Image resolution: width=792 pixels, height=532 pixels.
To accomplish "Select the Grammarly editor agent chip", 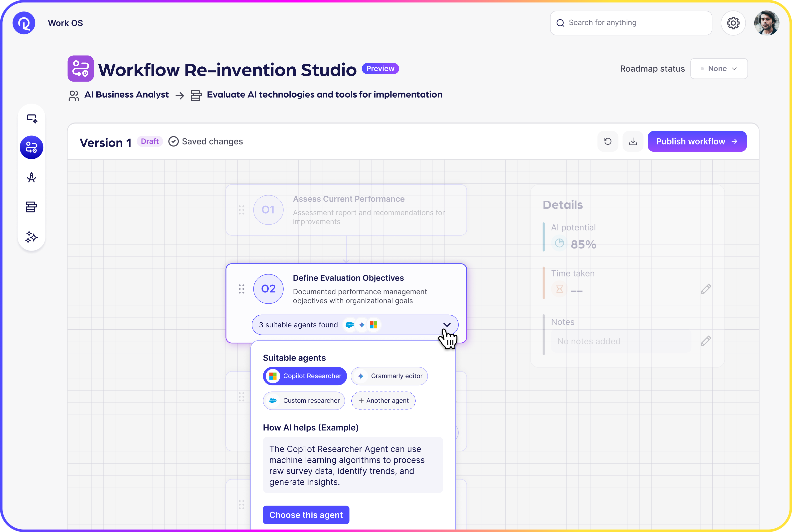I will click(x=389, y=376).
